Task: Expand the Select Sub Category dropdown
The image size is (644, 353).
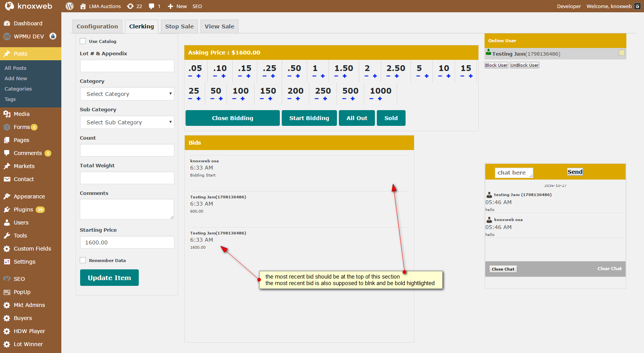Action: [127, 122]
